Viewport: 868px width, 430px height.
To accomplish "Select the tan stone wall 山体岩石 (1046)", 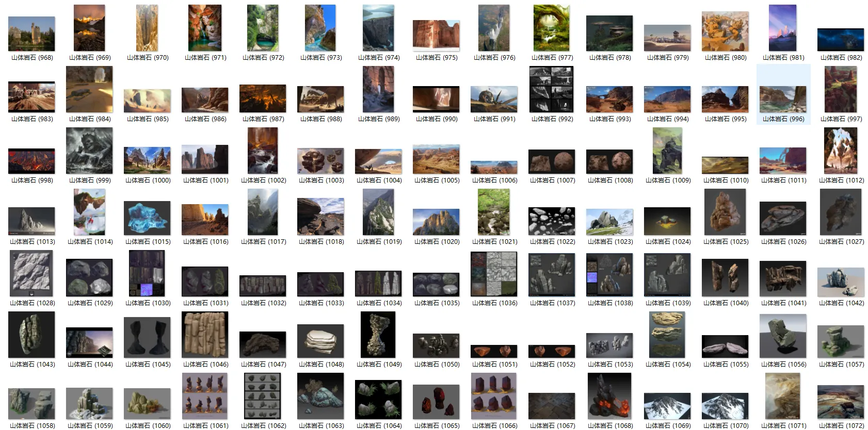I will click(205, 335).
